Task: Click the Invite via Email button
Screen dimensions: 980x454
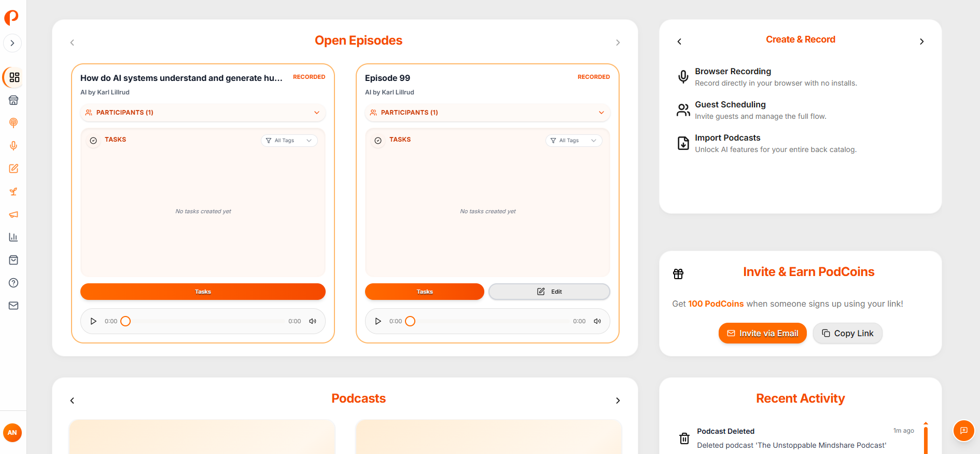Action: click(762, 333)
